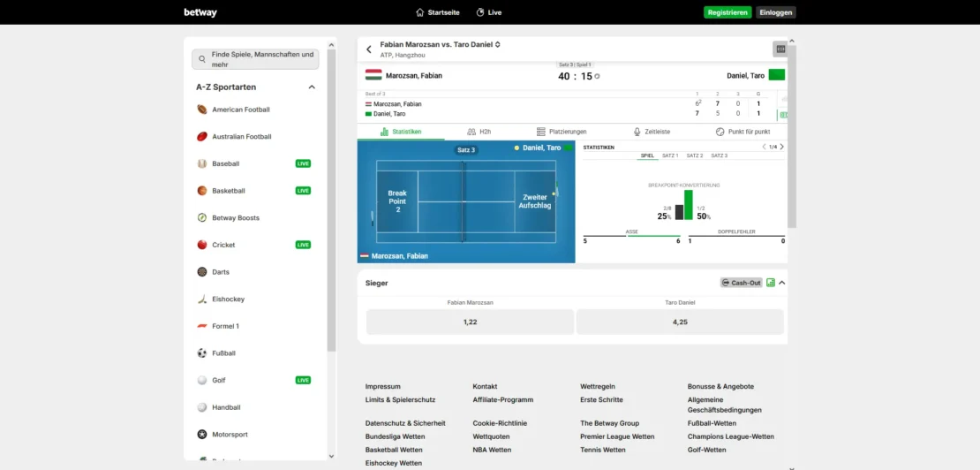Click the main content scrollbar
This screenshot has height=470, width=980.
[x=792, y=136]
